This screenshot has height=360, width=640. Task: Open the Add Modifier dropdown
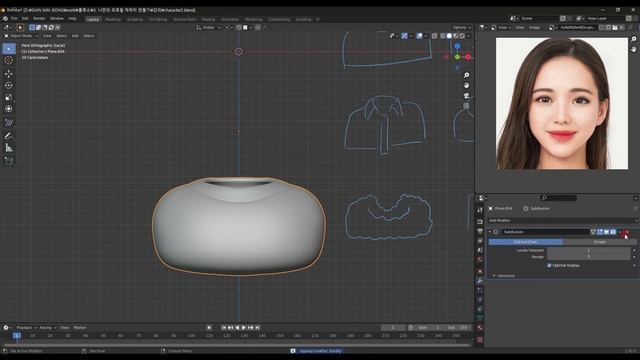click(x=563, y=220)
